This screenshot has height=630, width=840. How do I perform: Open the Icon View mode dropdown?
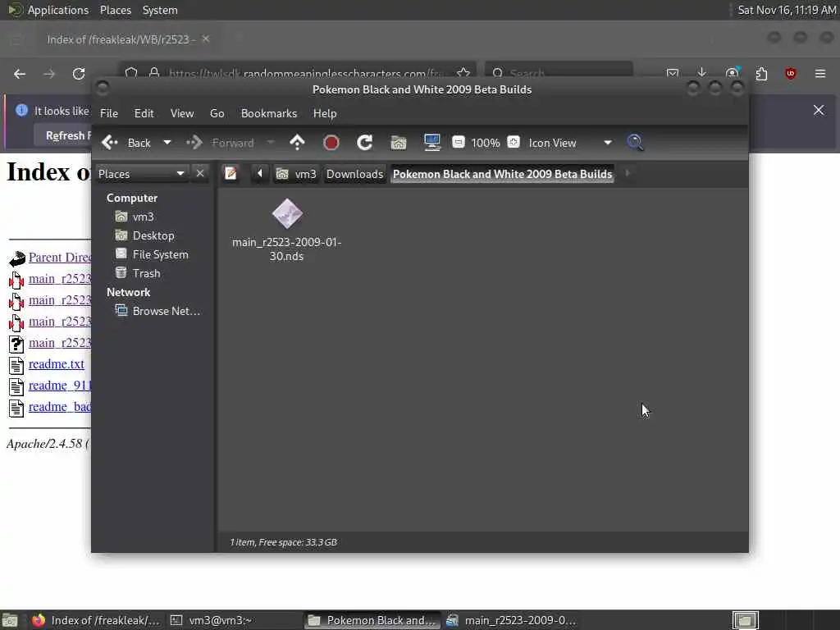[570, 143]
